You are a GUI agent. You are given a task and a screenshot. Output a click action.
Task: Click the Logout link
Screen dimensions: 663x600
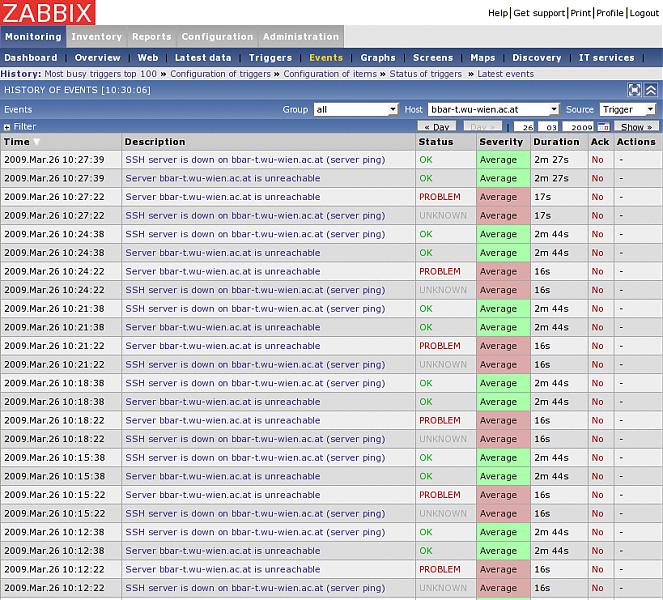[x=644, y=13]
